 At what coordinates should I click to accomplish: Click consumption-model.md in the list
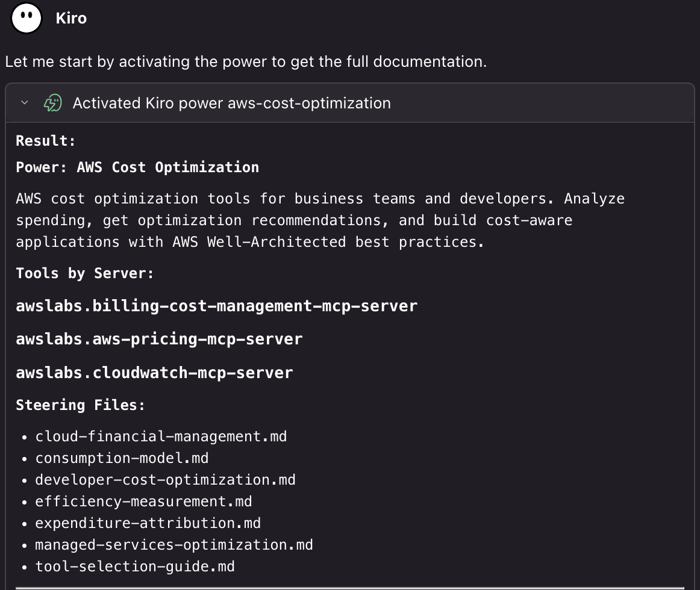tap(122, 458)
